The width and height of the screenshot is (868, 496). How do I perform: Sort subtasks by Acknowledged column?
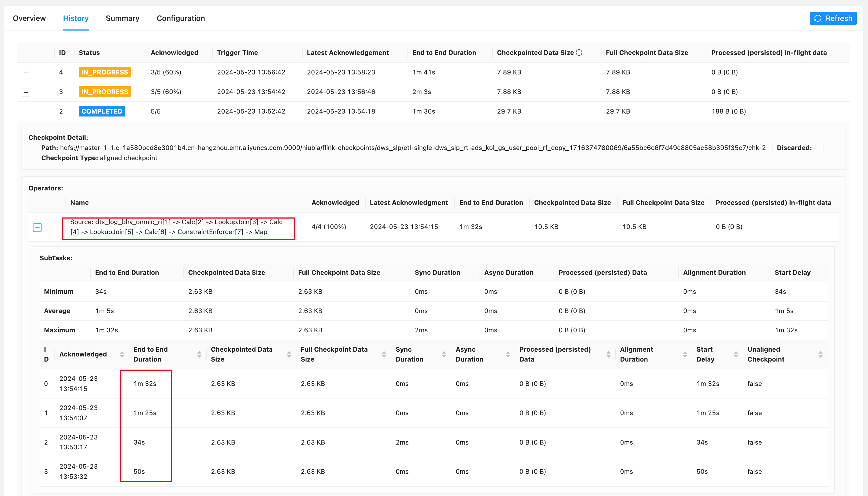pyautogui.click(x=122, y=354)
